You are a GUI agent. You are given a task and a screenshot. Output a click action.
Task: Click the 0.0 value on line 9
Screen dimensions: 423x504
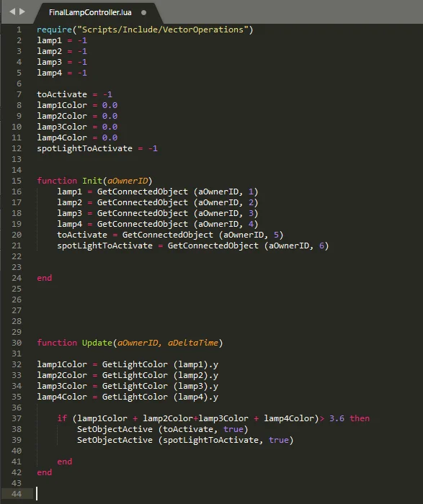pos(110,116)
